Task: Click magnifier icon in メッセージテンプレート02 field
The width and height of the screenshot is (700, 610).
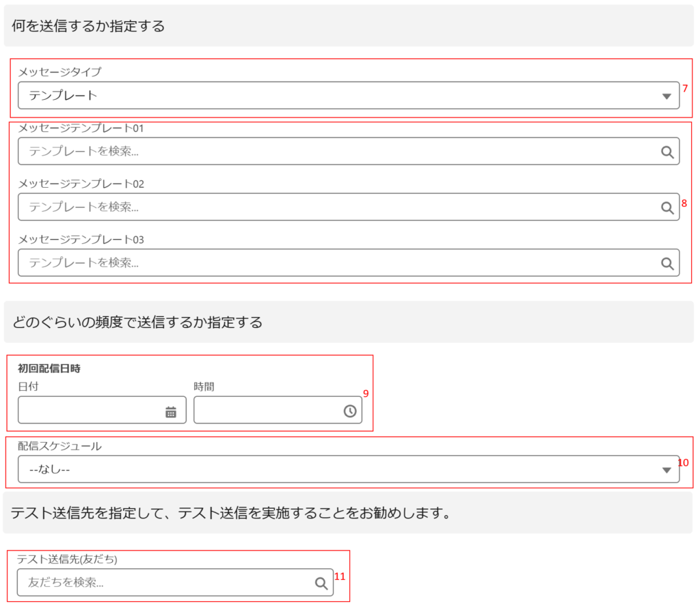Action: click(x=667, y=207)
